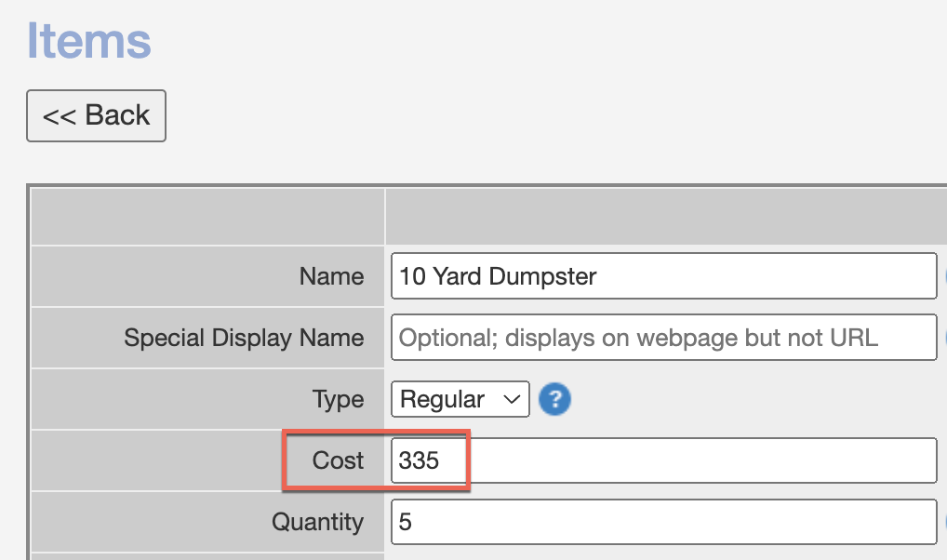Screen dimensions: 947x560
Task: Click the cut-off help icon beside Special Display Name
Action: (944, 337)
